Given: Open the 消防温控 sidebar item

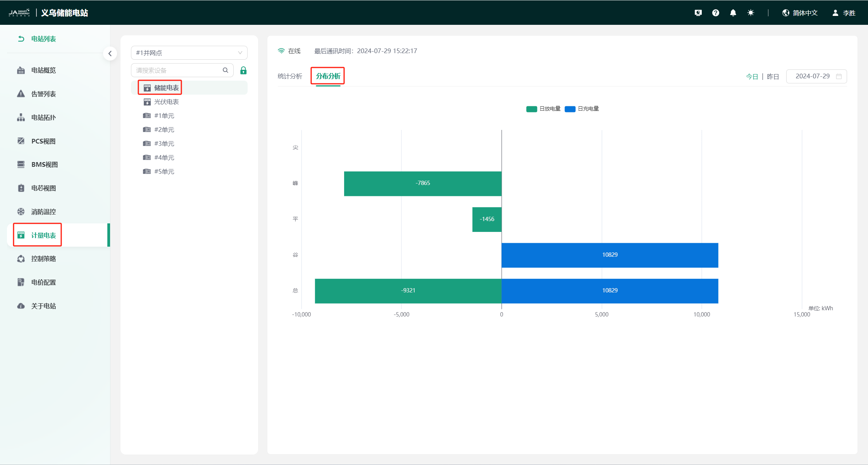Looking at the screenshot, I should [x=43, y=212].
